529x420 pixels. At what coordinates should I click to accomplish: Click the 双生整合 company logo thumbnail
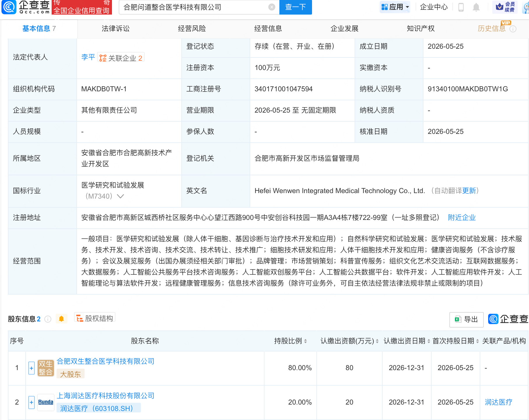pyautogui.click(x=46, y=368)
